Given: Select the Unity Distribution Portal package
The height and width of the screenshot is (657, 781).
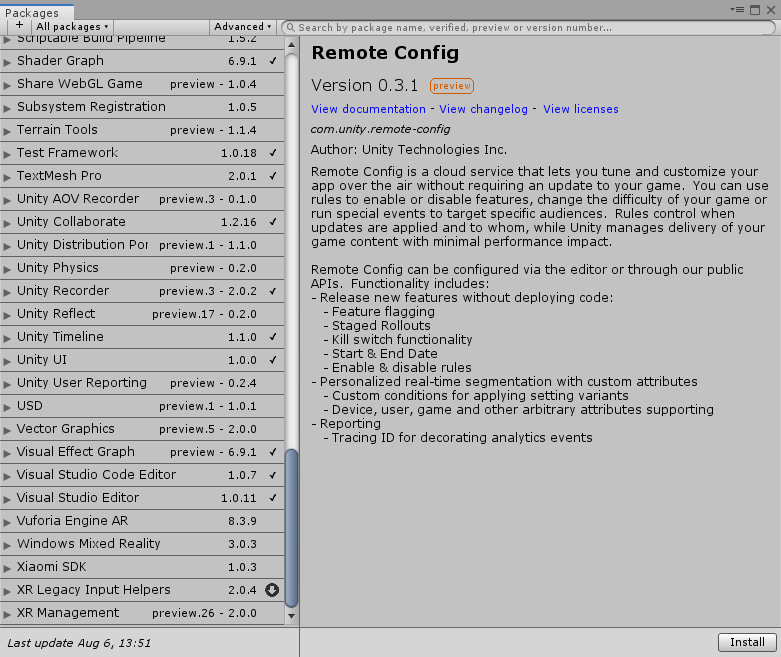Looking at the screenshot, I should pos(142,245).
